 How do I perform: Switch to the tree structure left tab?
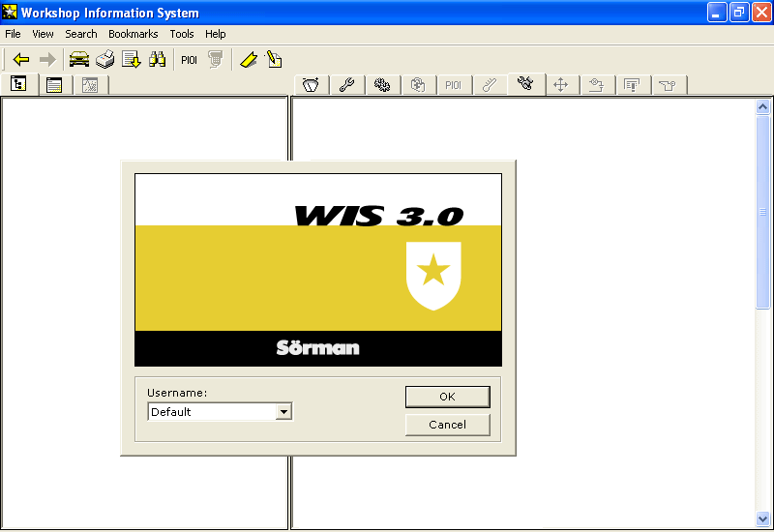click(18, 84)
